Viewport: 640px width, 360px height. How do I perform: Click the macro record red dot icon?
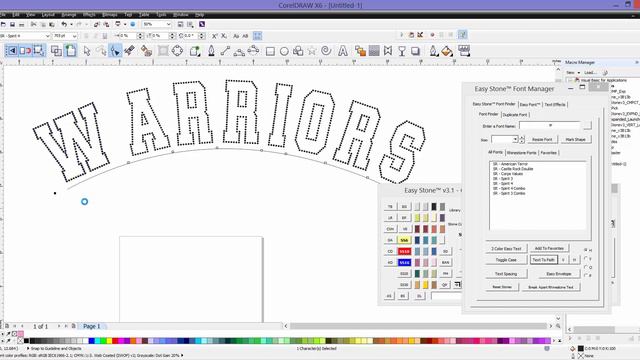pyautogui.click(x=432, y=35)
